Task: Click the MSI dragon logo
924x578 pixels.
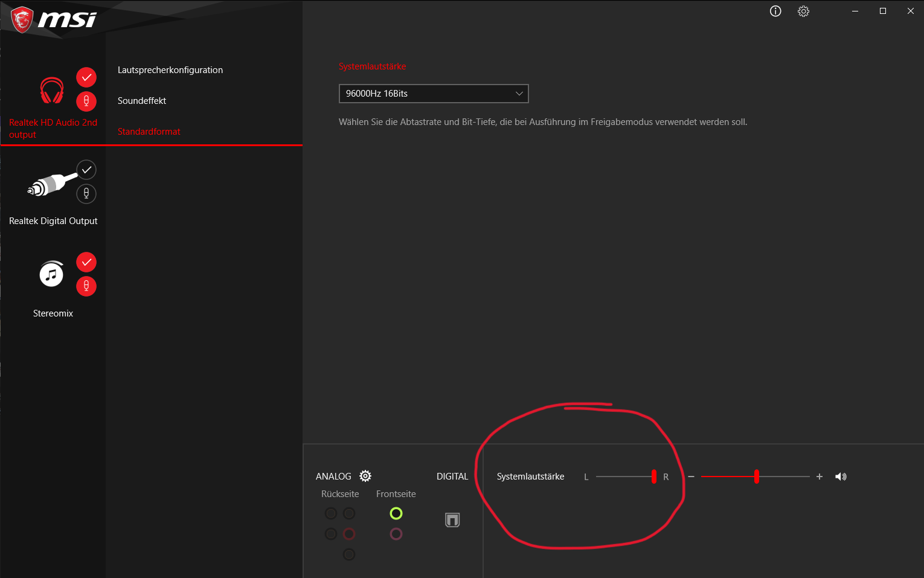Action: tap(22, 19)
